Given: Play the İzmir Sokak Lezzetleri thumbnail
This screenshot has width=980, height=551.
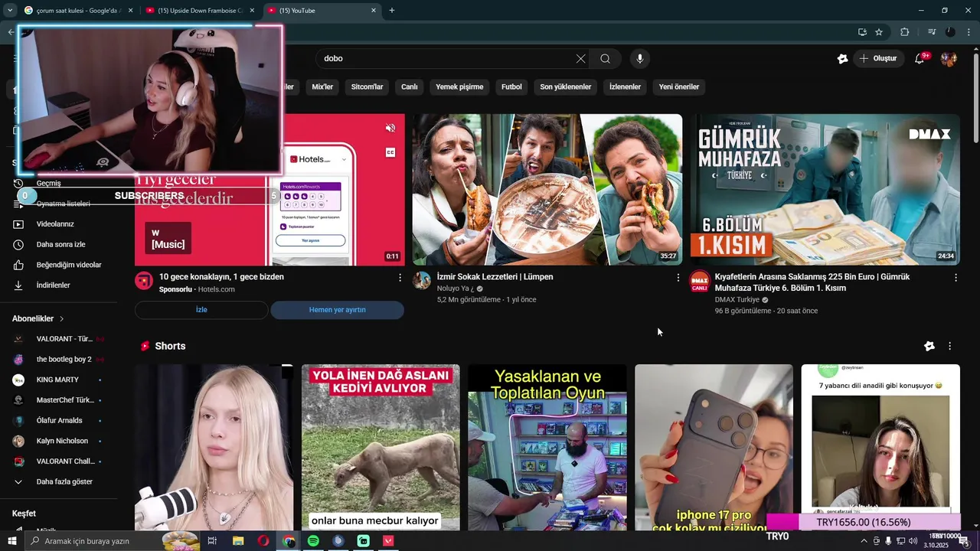Looking at the screenshot, I should pyautogui.click(x=547, y=190).
